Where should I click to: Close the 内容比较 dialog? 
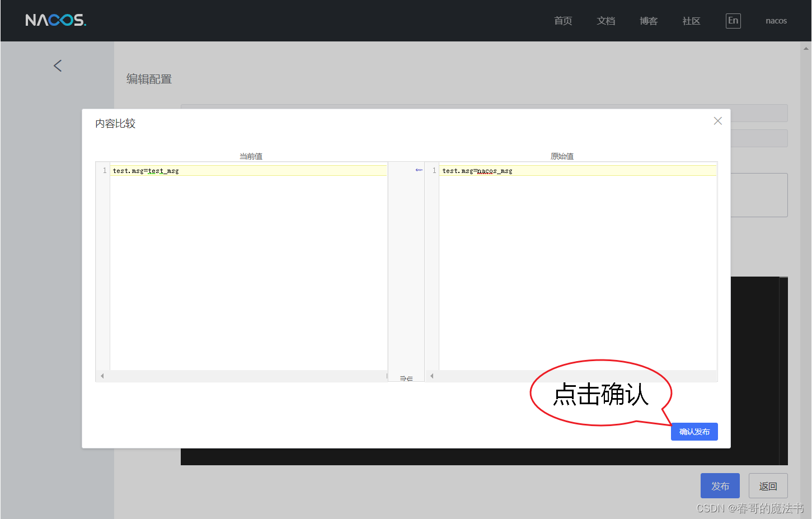[x=718, y=121]
